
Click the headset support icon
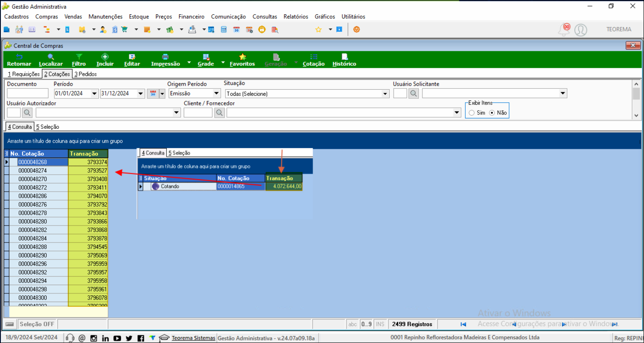70,338
